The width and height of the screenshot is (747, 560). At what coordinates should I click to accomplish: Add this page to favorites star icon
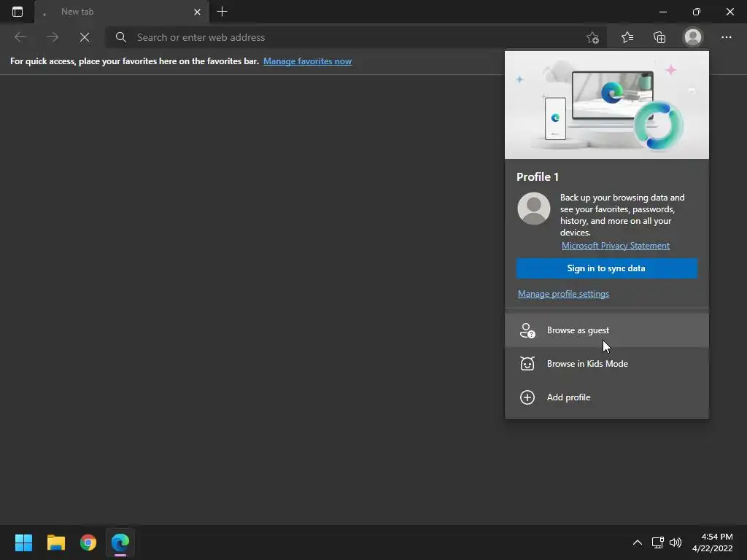[592, 37]
